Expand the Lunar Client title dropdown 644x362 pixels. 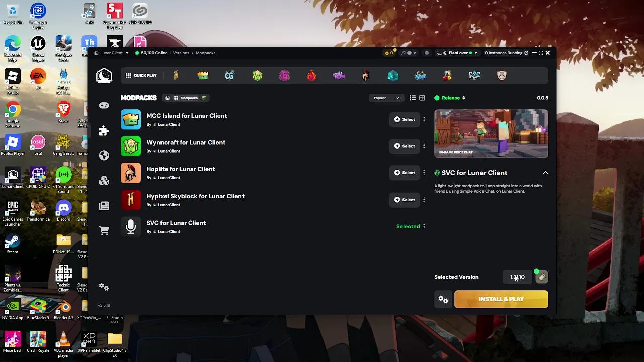[111, 53]
